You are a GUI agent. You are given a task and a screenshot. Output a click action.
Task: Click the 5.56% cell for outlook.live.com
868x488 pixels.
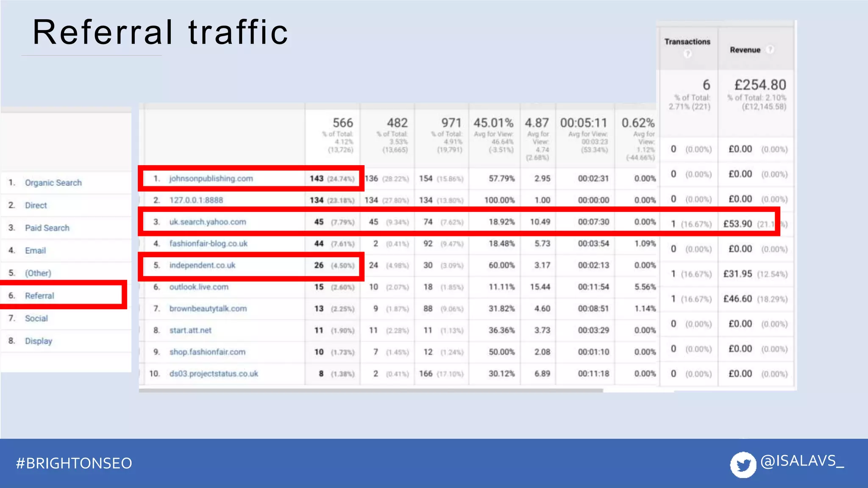(645, 287)
